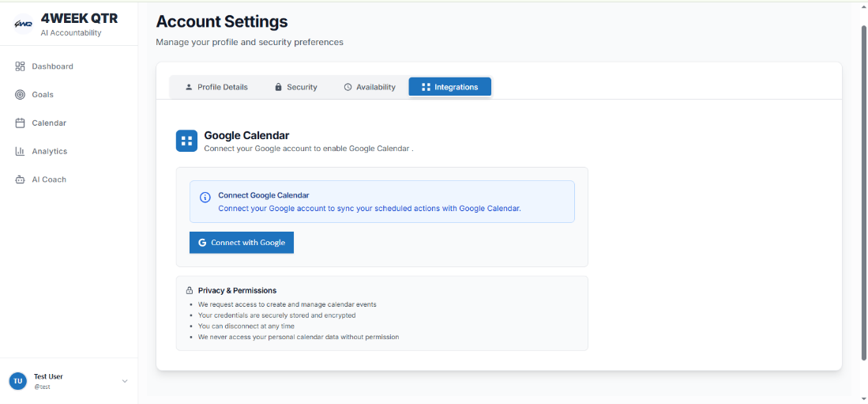Click the Connect Google Calendar notice title
Screen dimensions: 868x404
click(264, 195)
